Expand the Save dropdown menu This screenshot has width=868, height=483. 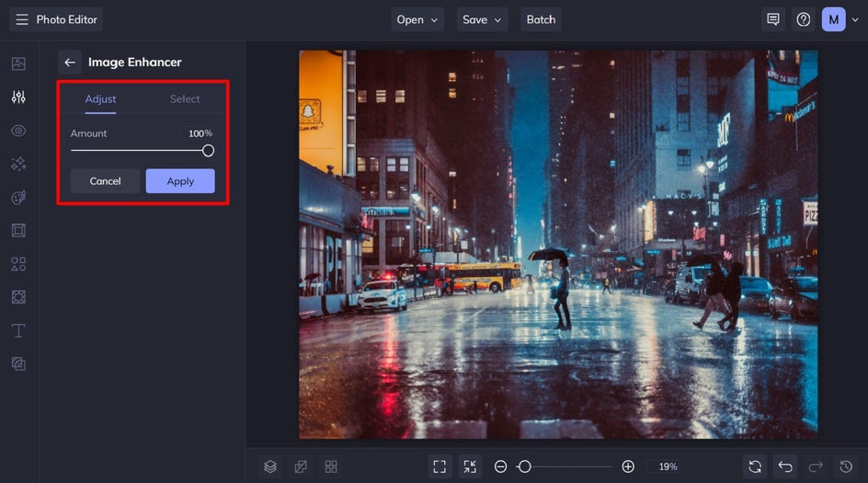click(x=483, y=19)
